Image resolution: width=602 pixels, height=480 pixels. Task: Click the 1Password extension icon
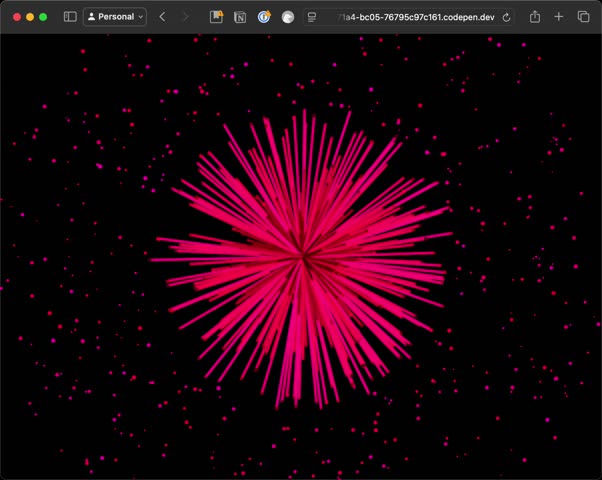coord(264,17)
